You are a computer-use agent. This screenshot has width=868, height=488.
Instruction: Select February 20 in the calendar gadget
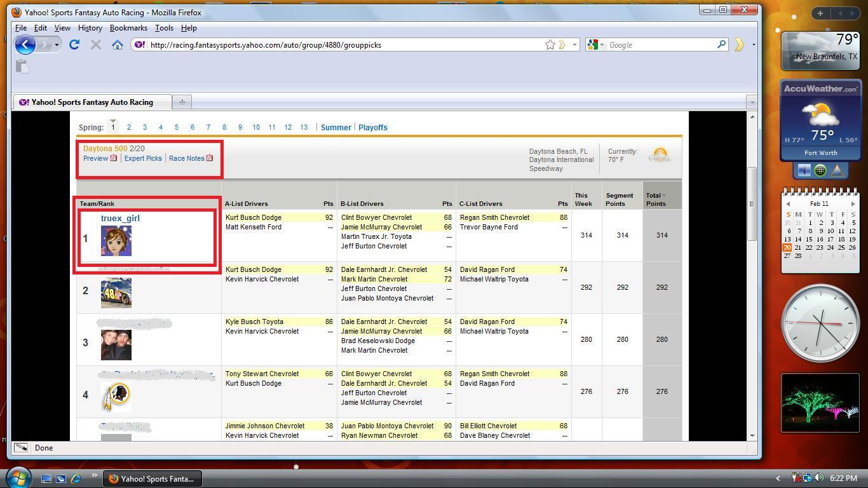[787, 248]
